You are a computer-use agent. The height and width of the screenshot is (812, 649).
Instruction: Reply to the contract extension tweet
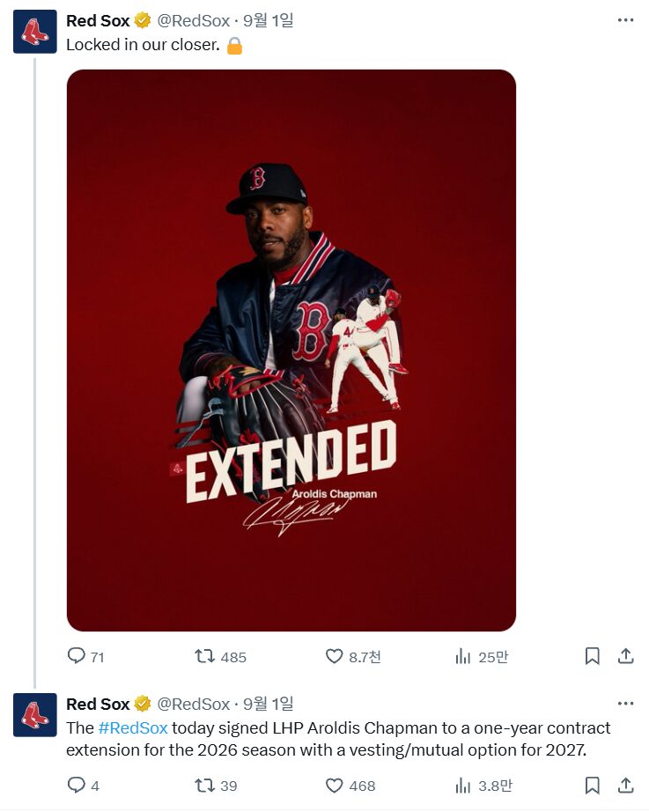click(x=77, y=785)
